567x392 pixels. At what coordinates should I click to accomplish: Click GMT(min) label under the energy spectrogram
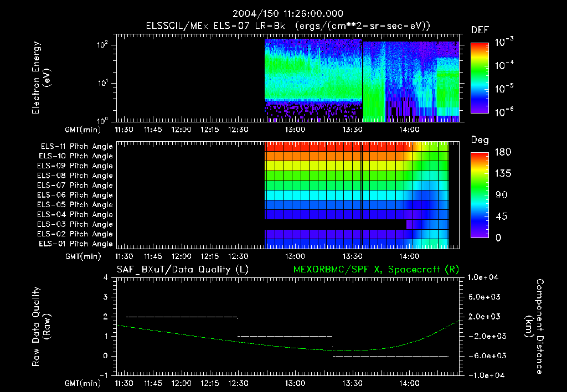point(83,130)
